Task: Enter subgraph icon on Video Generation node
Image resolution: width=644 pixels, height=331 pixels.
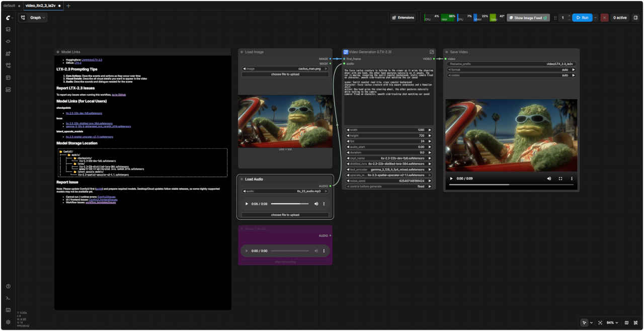Action: pos(431,52)
